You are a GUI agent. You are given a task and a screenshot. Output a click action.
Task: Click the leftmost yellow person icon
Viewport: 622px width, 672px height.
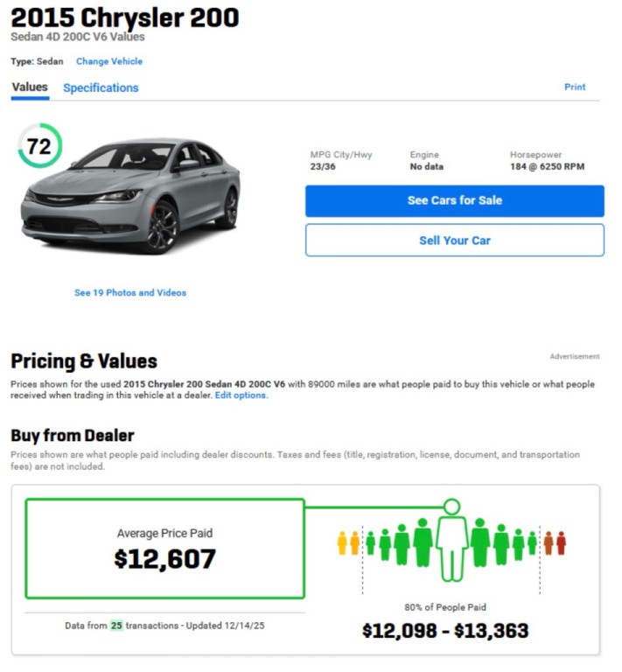[342, 543]
